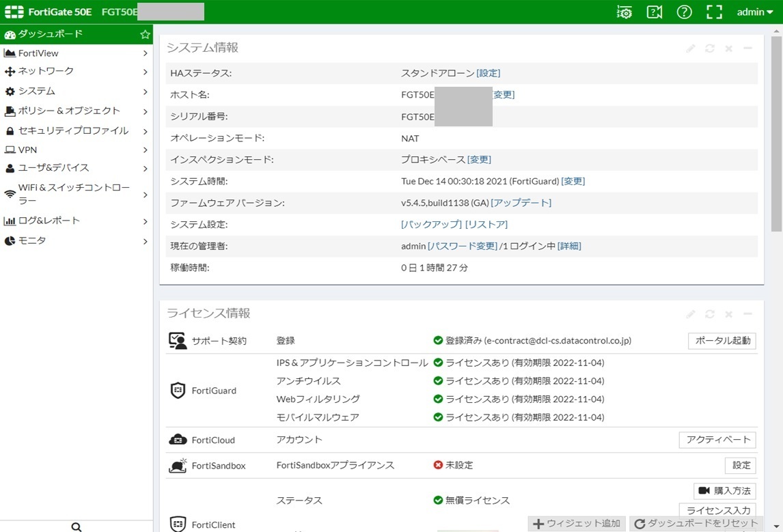Image resolution: width=783 pixels, height=532 pixels.
Task: Click the VPN laptop icon
Action: pos(10,150)
